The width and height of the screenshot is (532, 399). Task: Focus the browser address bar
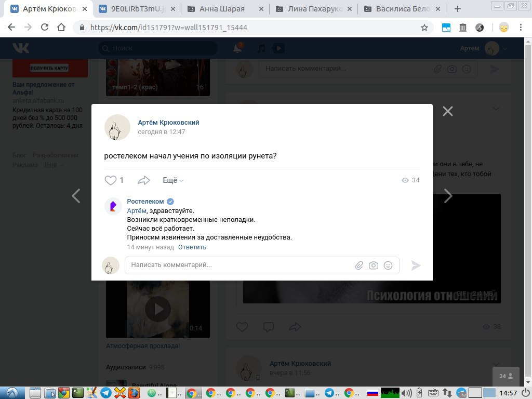coord(253,28)
